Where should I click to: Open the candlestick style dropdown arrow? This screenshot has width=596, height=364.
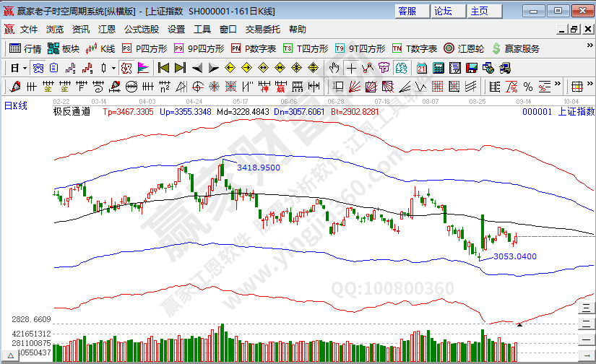(113, 68)
